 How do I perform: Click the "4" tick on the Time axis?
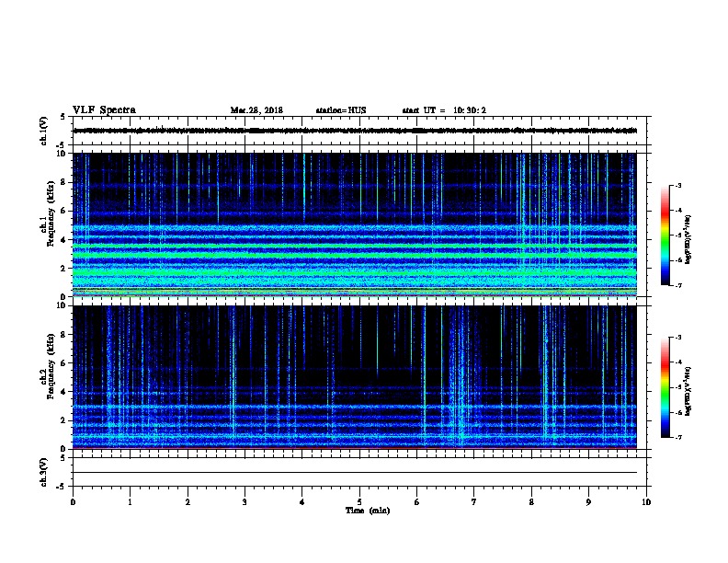[302, 502]
